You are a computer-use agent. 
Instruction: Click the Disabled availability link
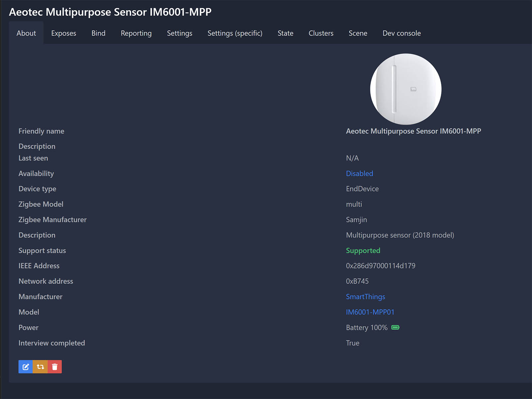click(359, 174)
